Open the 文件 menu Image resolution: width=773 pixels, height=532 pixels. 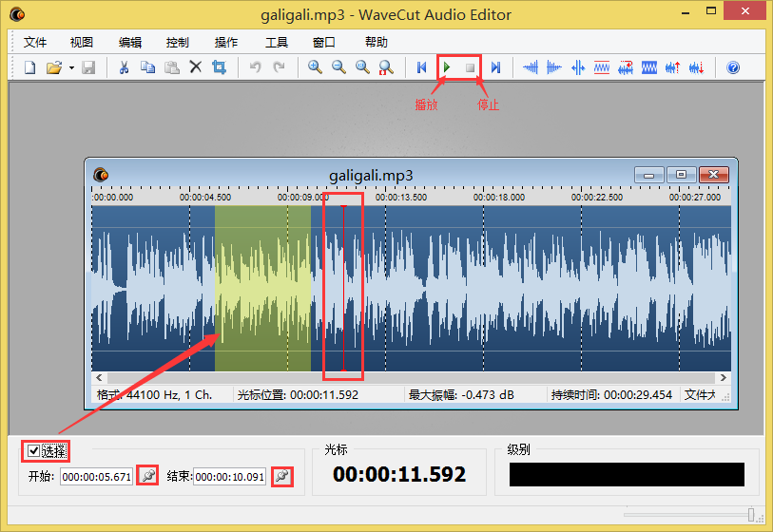(x=35, y=43)
